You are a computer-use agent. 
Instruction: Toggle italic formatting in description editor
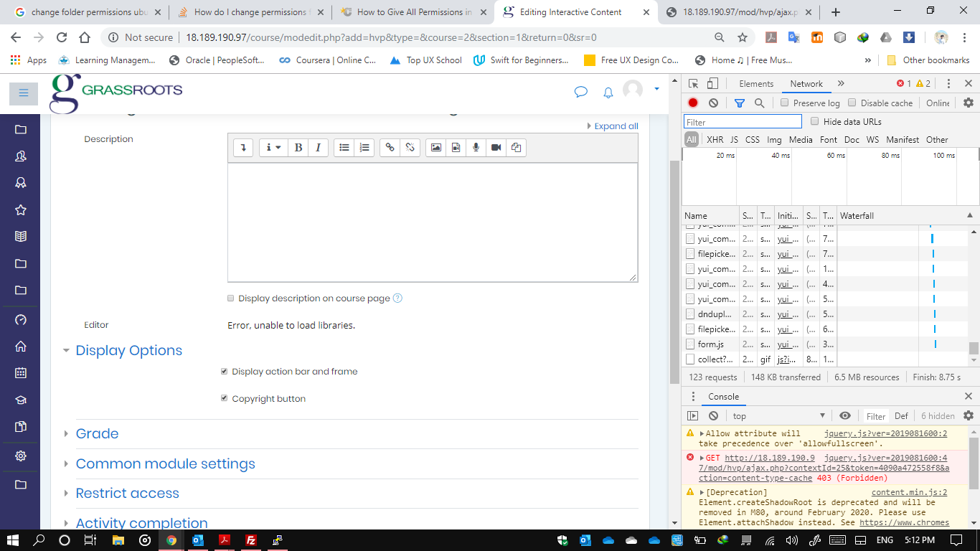(318, 147)
